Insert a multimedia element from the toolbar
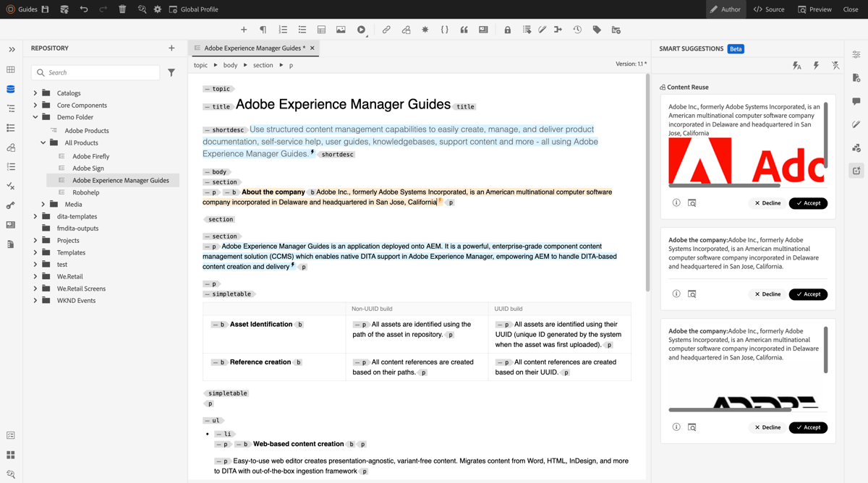 click(x=360, y=30)
